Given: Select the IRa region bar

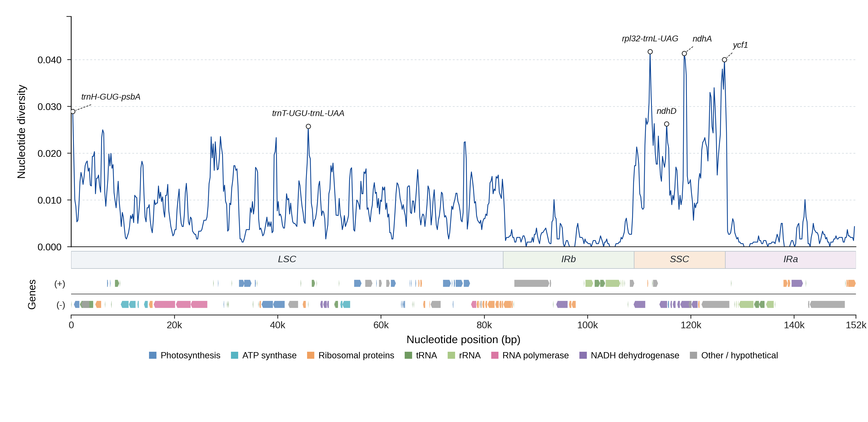Looking at the screenshot, I should click(x=790, y=260).
